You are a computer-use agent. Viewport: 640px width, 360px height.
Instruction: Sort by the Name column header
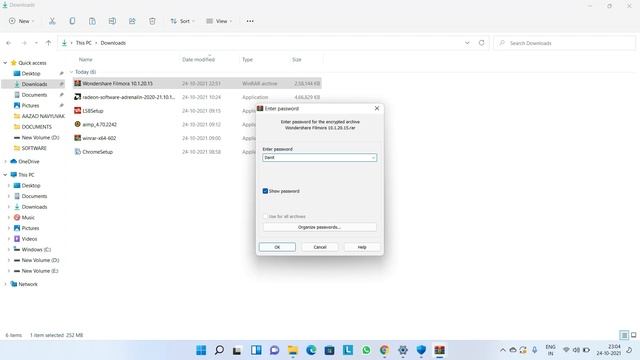(x=86, y=60)
